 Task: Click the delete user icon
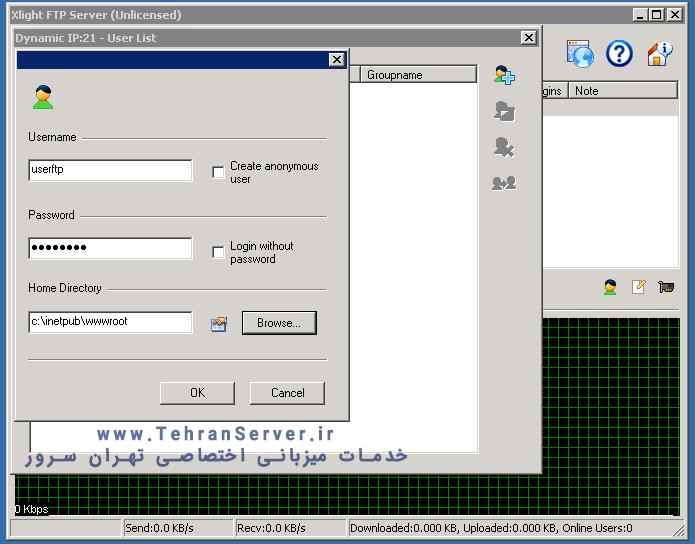(504, 147)
